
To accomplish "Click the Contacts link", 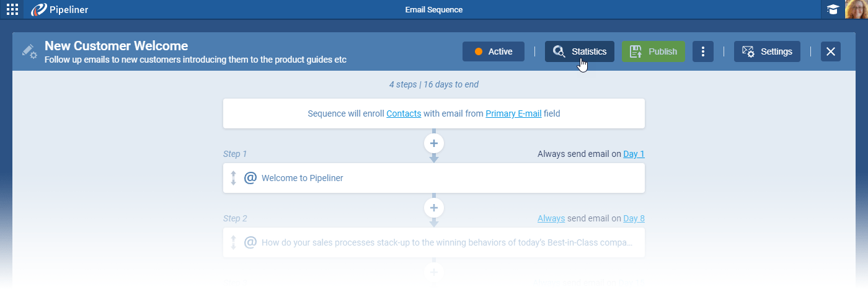I will tap(404, 113).
